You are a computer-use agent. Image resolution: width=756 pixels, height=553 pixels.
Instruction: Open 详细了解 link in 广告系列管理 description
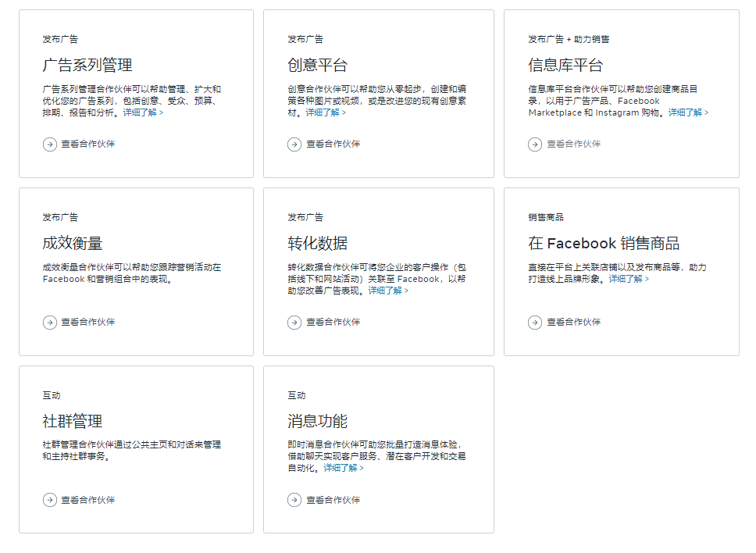(143, 112)
